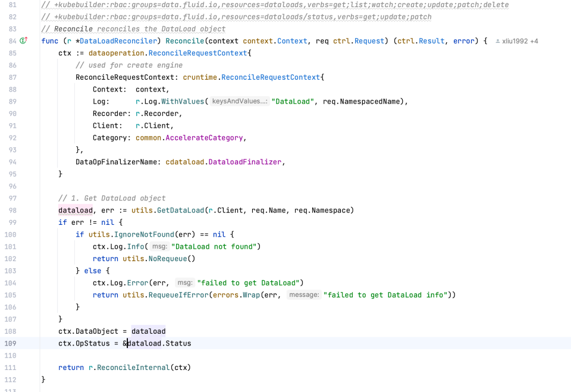571x392 pixels.
Task: Click the string "DataLoad not found"
Action: (214, 247)
